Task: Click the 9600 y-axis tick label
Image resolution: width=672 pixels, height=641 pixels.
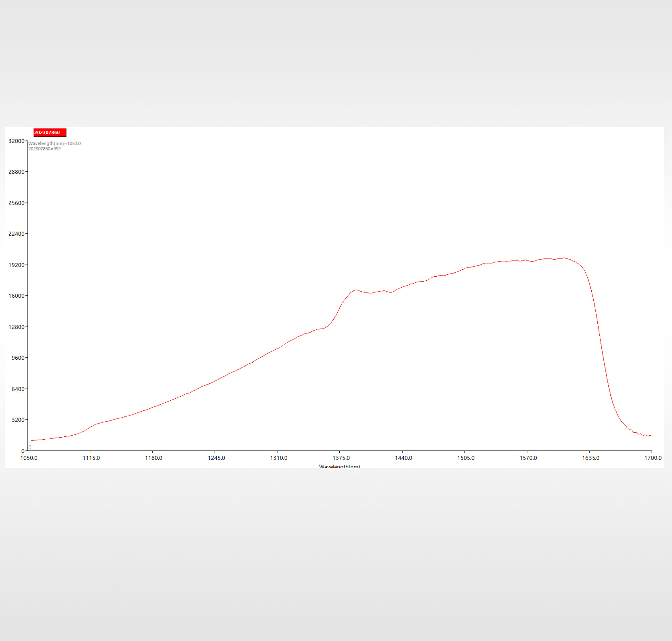Action: click(x=18, y=358)
